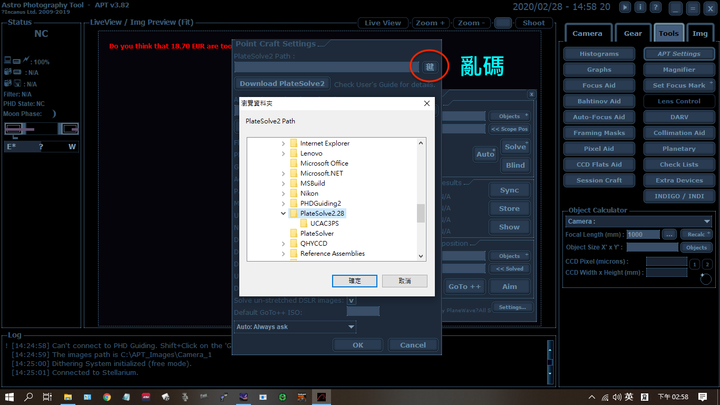This screenshot has height=405, width=720.
Task: Expand the MSBuild folder
Action: [x=283, y=183]
